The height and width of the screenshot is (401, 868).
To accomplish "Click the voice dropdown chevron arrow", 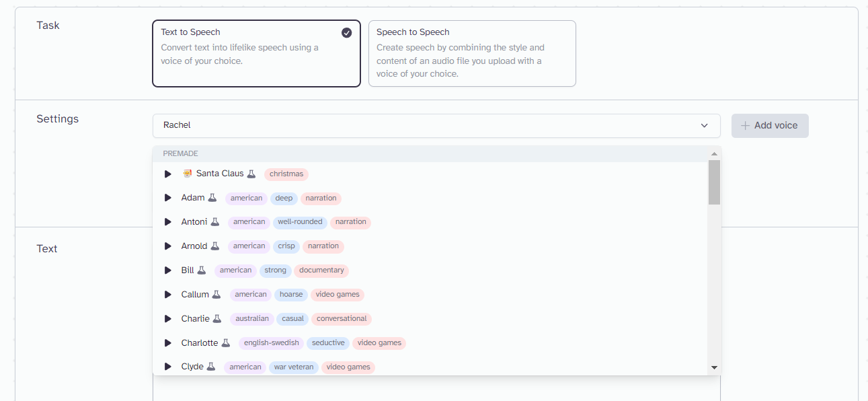I will 705,126.
